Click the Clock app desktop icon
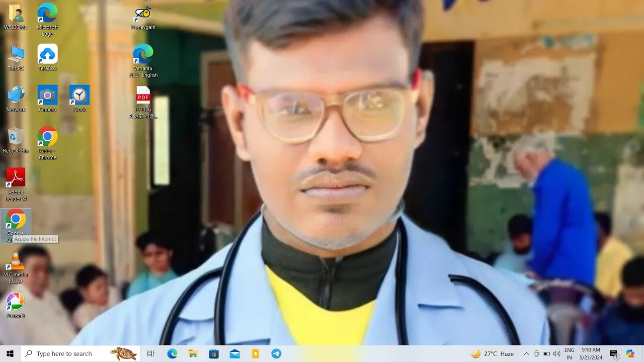 79,97
